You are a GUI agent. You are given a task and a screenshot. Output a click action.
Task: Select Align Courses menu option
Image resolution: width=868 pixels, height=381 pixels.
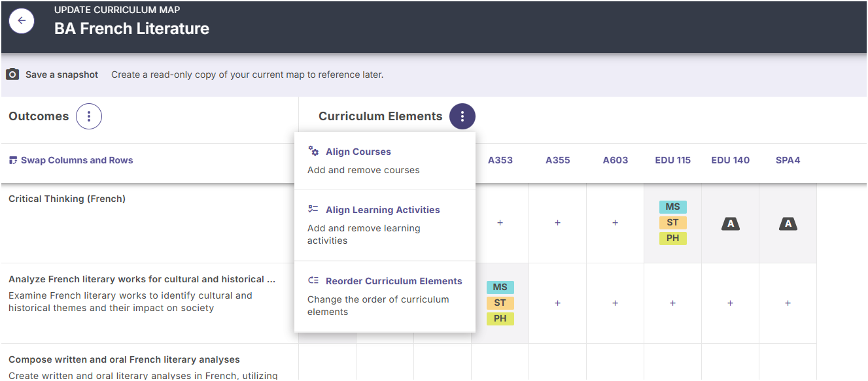point(385,161)
